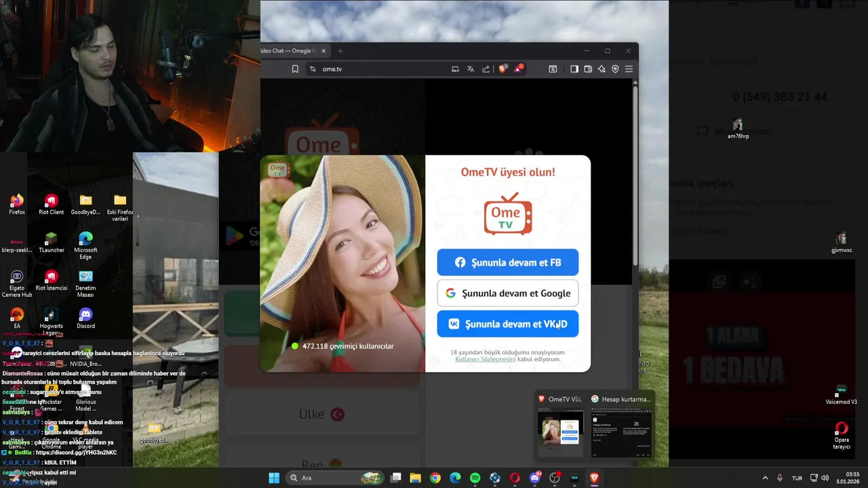Open the gjxmwxc desktop file

(x=842, y=243)
